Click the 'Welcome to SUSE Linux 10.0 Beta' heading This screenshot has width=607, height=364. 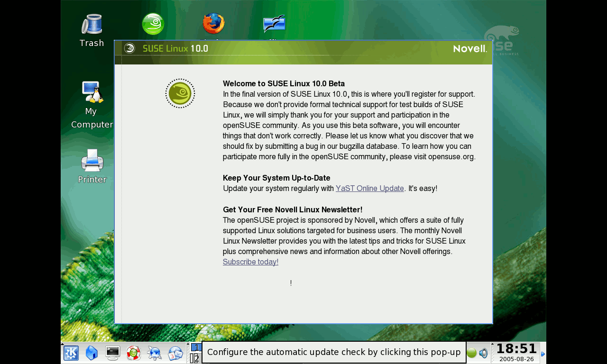click(x=284, y=84)
